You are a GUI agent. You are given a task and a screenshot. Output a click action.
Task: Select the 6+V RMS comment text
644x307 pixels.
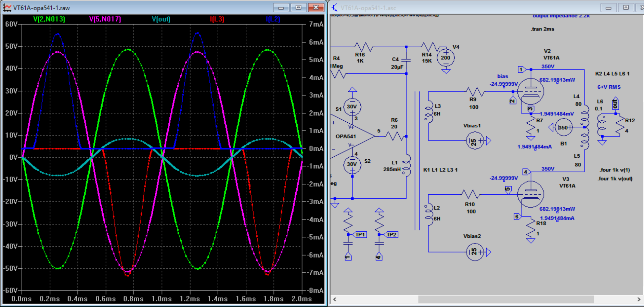(x=609, y=87)
